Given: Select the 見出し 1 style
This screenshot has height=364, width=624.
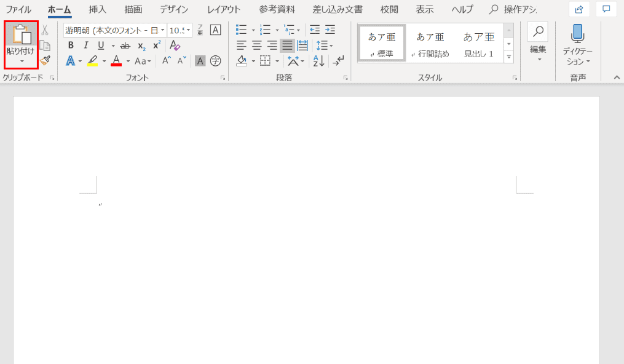Looking at the screenshot, I should tap(479, 43).
